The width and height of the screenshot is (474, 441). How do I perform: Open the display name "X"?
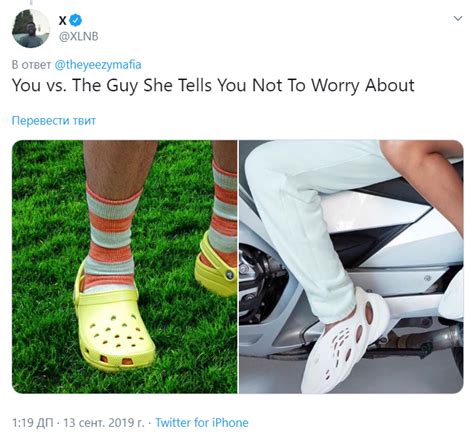pos(62,21)
